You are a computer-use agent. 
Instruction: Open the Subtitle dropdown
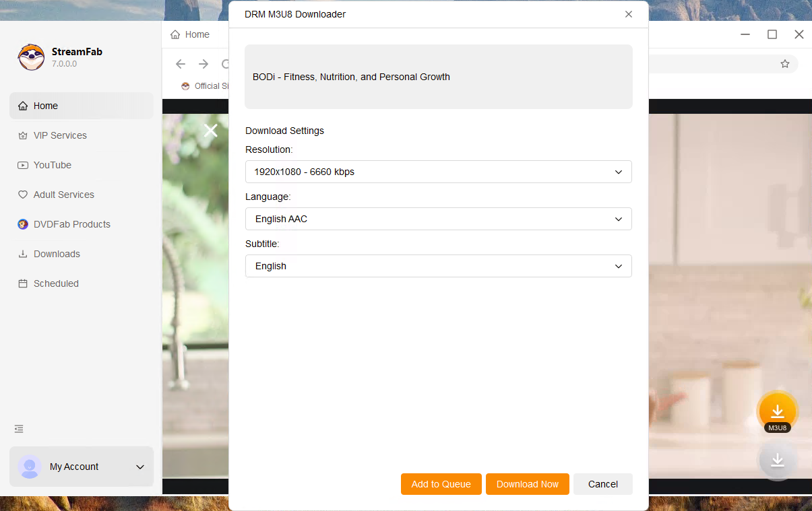click(x=438, y=266)
